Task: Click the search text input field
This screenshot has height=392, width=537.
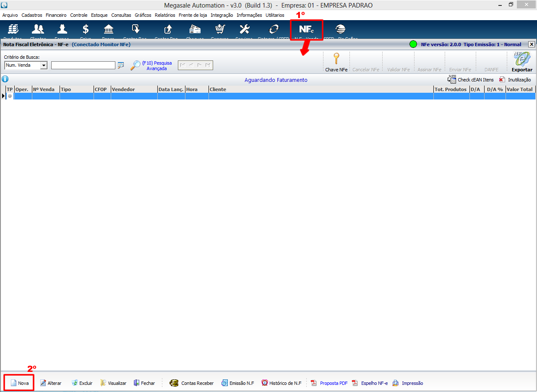Action: coord(83,65)
